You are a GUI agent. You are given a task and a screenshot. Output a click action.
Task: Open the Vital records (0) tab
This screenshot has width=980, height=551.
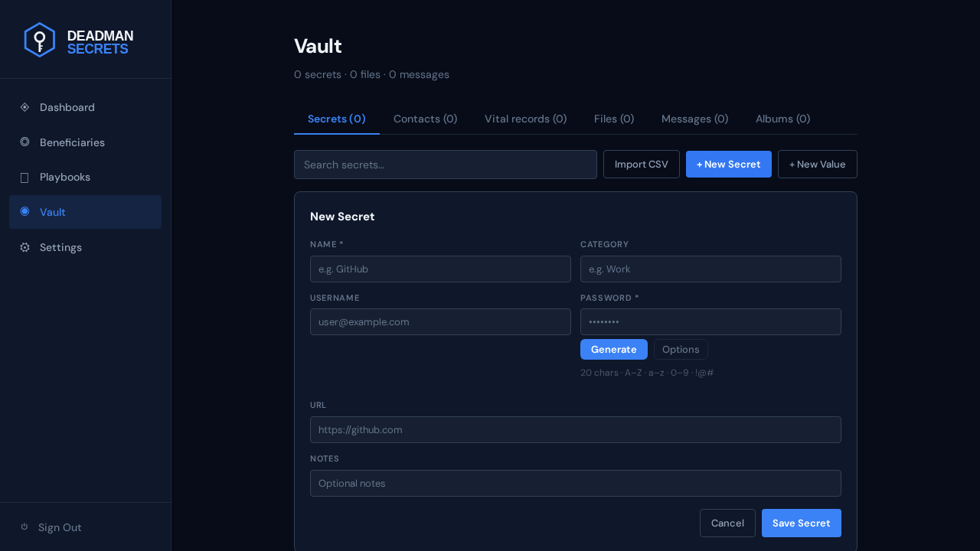[x=525, y=119]
